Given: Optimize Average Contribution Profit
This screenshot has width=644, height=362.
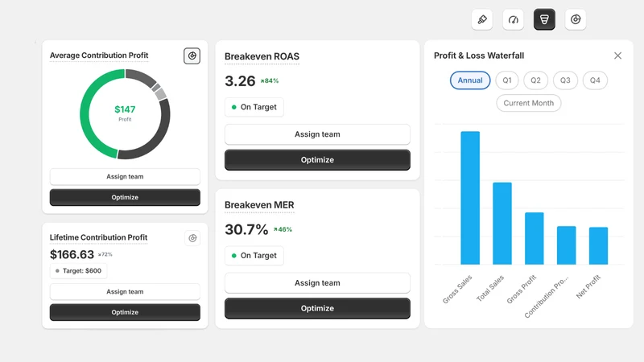Looking at the screenshot, I should 125,197.
